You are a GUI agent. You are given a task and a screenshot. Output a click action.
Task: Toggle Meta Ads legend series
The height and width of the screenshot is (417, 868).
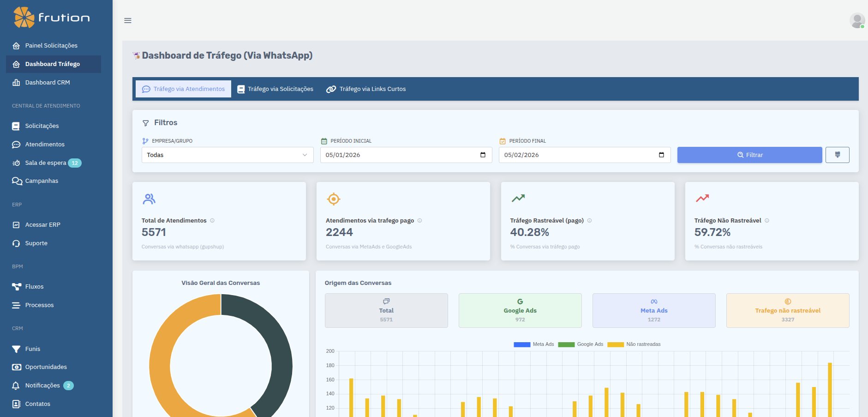pyautogui.click(x=533, y=344)
